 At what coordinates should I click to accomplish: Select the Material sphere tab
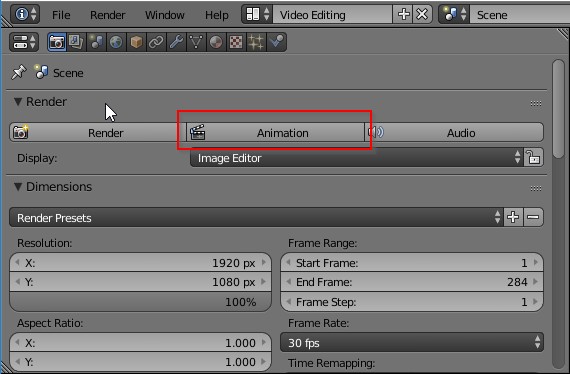pyautogui.click(x=216, y=42)
